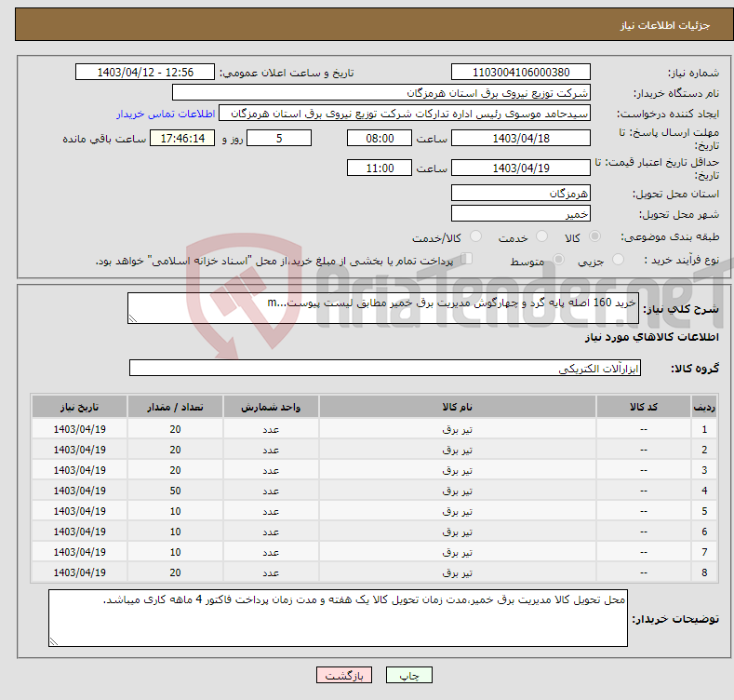Click the date 1403/04/19 in row 8
This screenshot has width=734, height=700.
click(80, 572)
